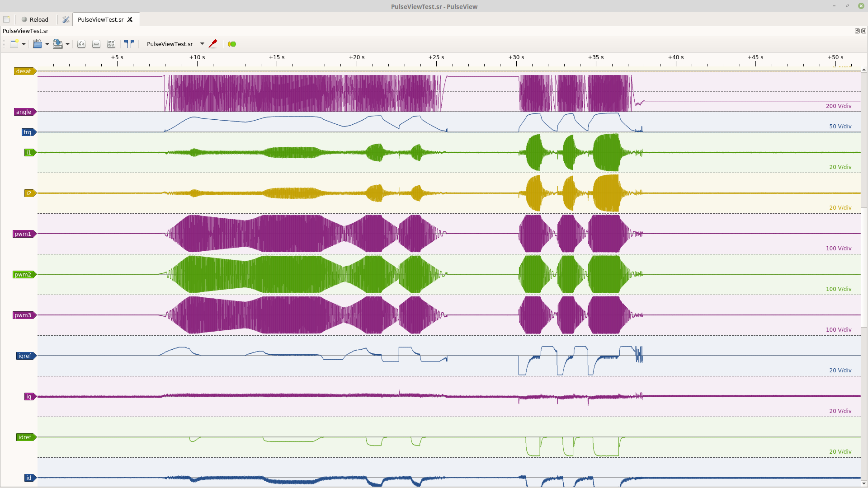Click the open file folder icon
868x488 pixels.
coord(38,44)
